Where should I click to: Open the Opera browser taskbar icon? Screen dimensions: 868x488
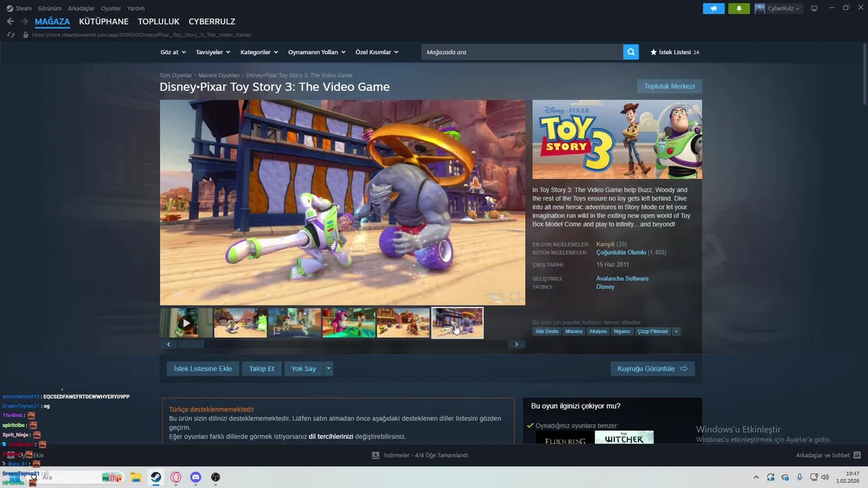[176, 477]
